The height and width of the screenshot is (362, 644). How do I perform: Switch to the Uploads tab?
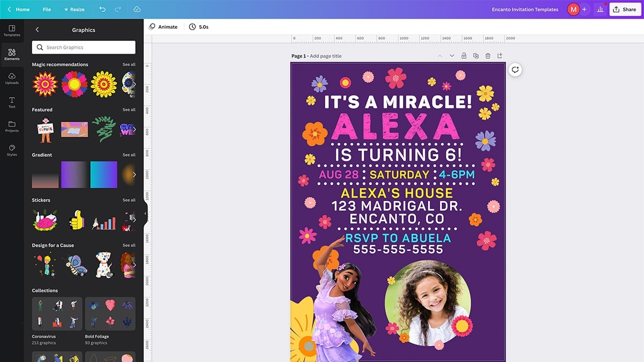[12, 78]
